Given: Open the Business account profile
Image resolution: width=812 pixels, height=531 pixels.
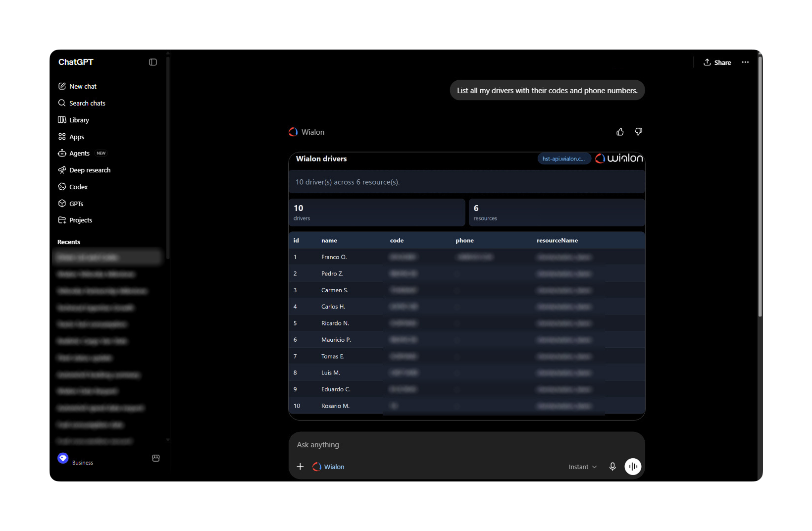Looking at the screenshot, I should click(75, 458).
